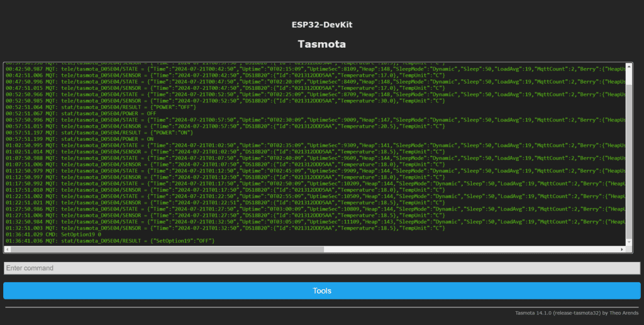
Task: Select the STATE log line at 01:32:50.984
Action: click(x=316, y=221)
